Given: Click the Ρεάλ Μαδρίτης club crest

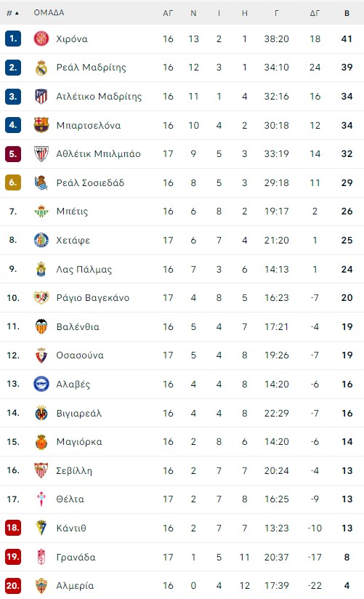Looking at the screenshot, I should (41, 68).
